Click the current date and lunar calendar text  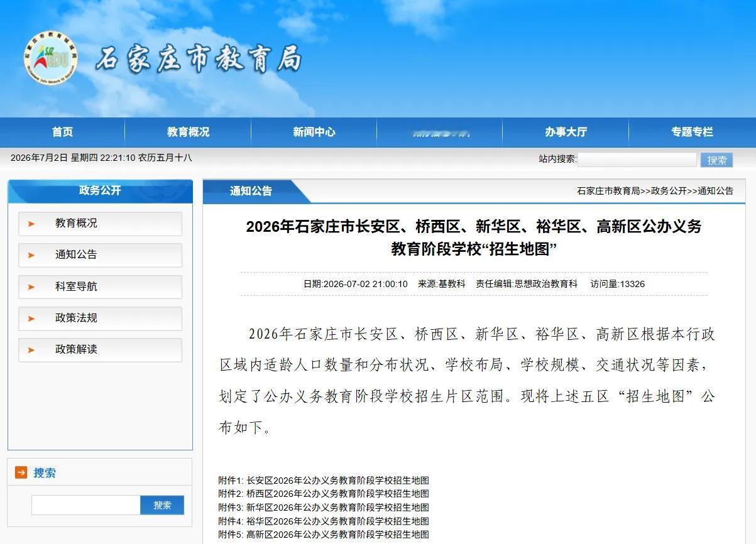point(101,158)
